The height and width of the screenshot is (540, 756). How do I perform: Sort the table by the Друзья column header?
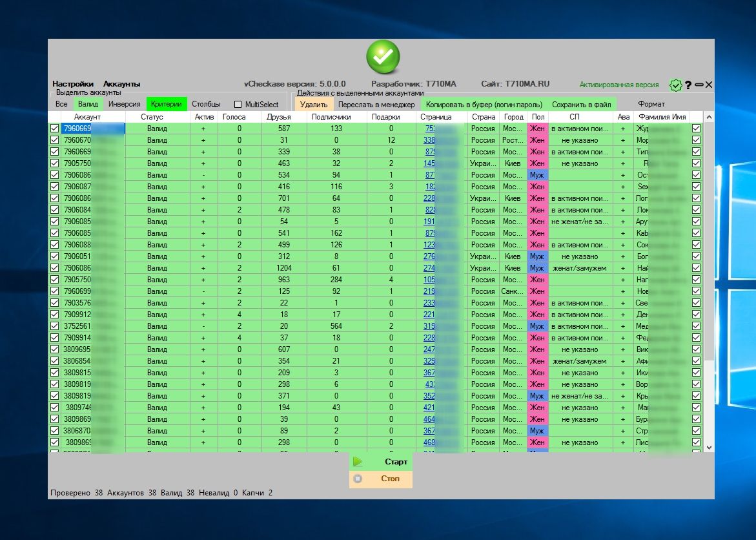[278, 117]
